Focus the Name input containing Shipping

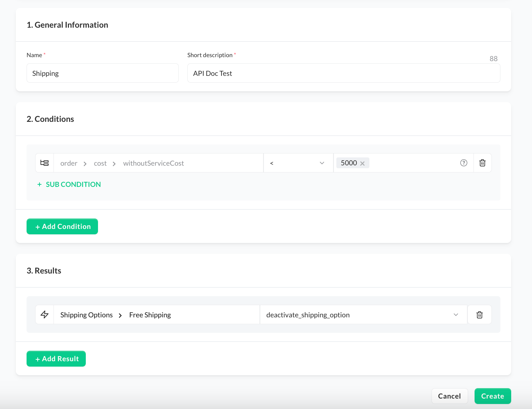point(102,73)
